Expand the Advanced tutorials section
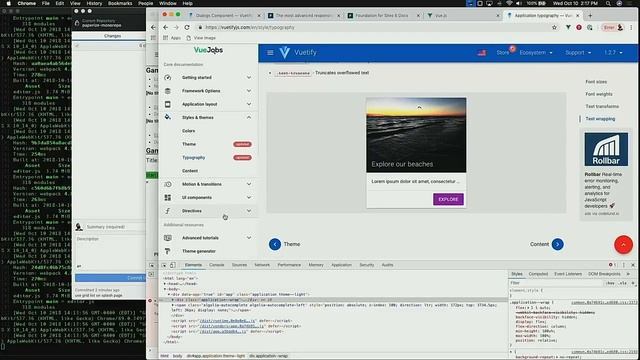 click(249, 238)
